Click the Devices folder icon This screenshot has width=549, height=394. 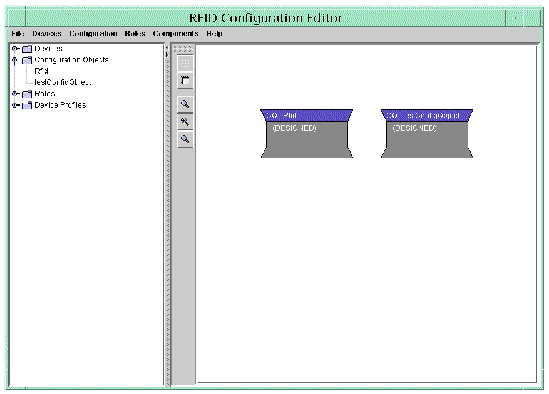click(x=27, y=49)
